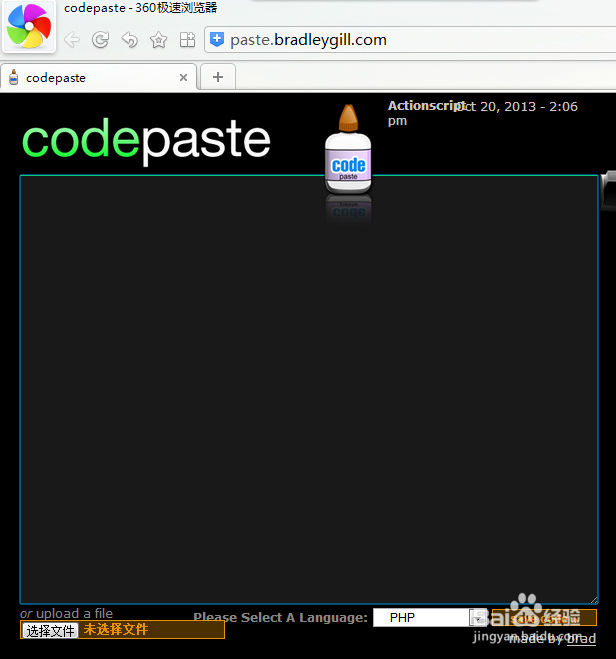This screenshot has height=659, width=616.
Task: Click the codepaste logo heading
Action: pos(146,140)
